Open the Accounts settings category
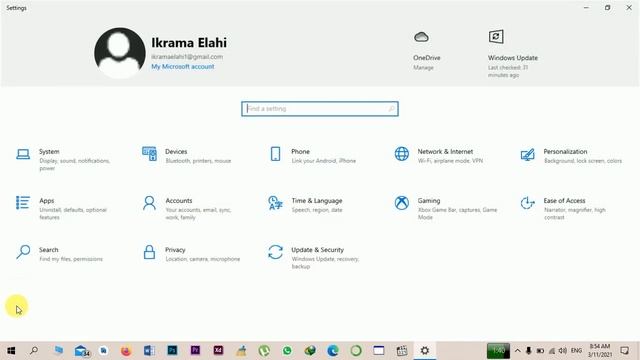640x360 pixels. 188,208
